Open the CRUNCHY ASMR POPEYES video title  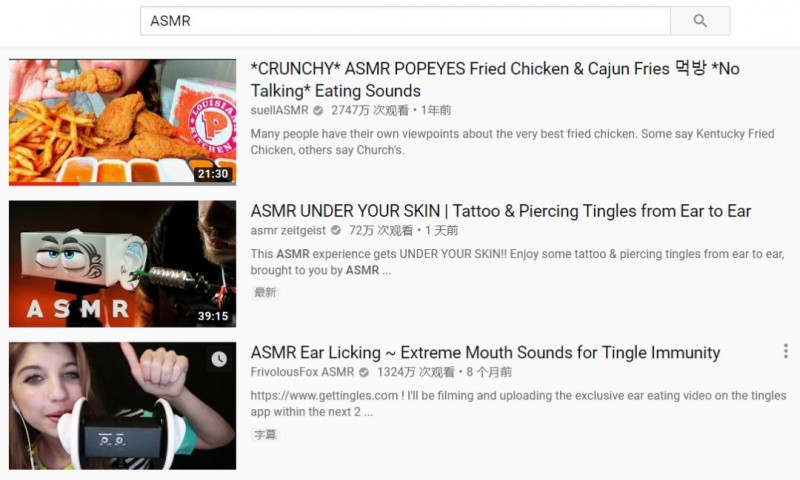(x=495, y=80)
